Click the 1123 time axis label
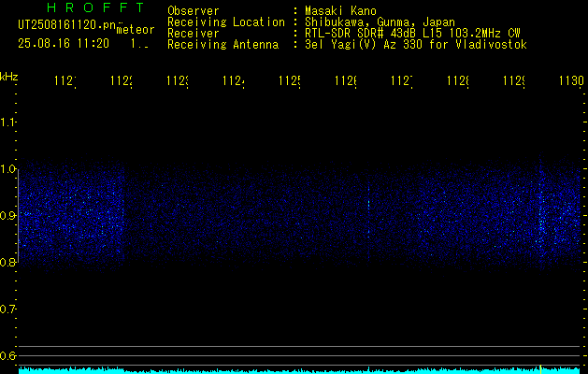The width and height of the screenshot is (588, 374). pyautogui.click(x=178, y=81)
